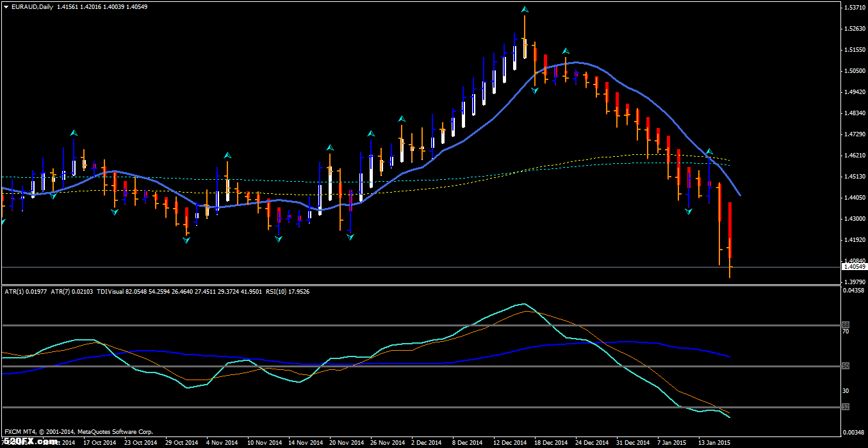
Task: Click the RSI(10) 17.9526 indicator label
Action: coord(288,292)
